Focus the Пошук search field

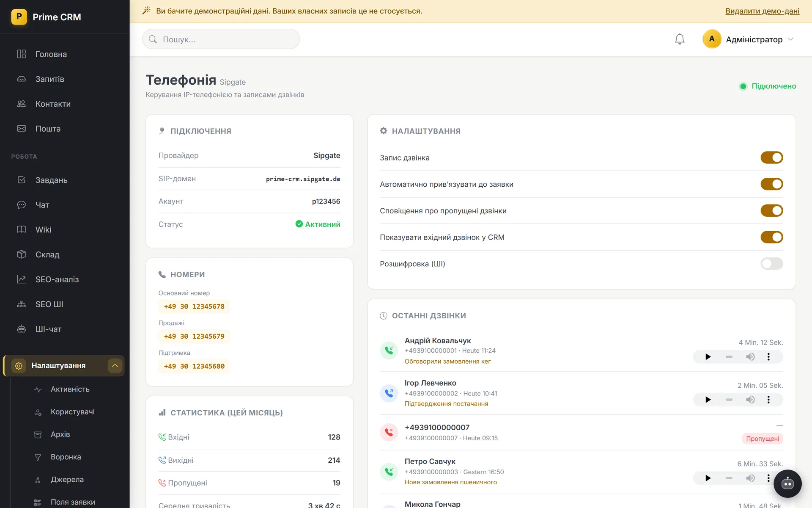pos(221,39)
